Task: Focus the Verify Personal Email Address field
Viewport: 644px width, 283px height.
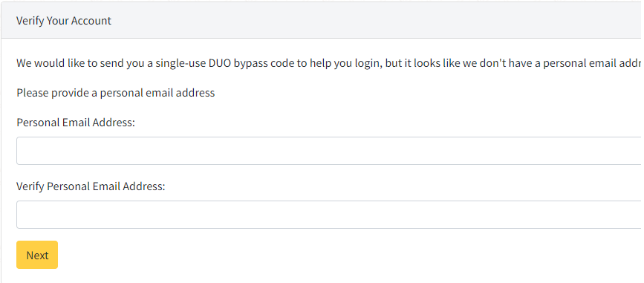Action: [330, 215]
